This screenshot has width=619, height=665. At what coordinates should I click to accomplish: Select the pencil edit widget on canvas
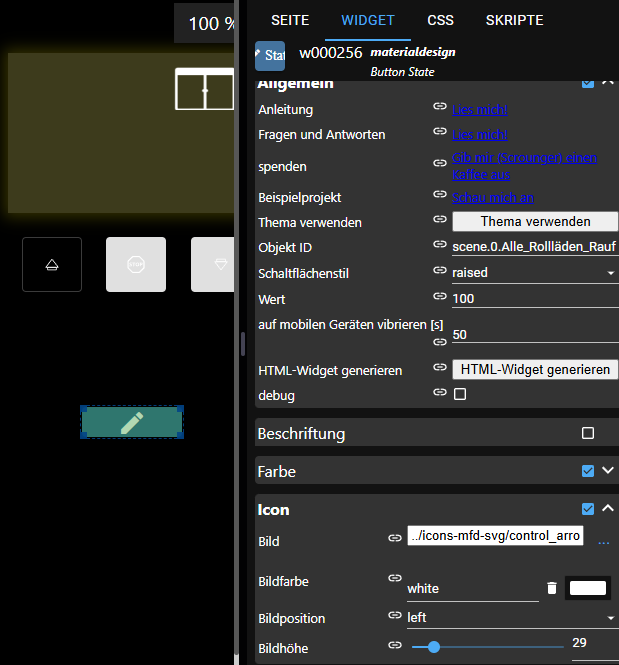click(x=132, y=422)
